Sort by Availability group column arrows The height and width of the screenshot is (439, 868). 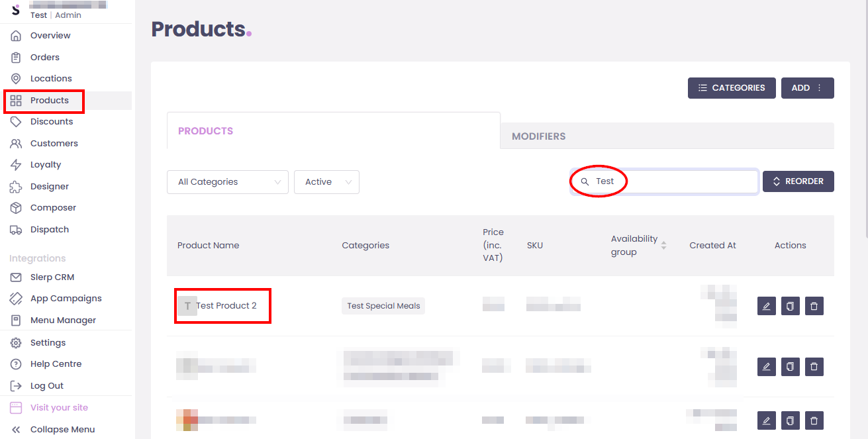[663, 245]
